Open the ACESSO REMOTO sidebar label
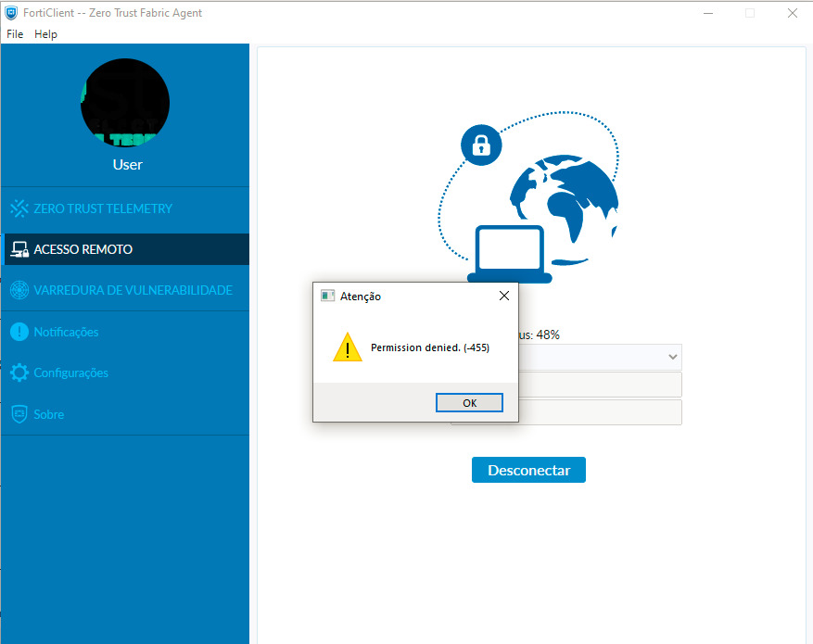 83,249
